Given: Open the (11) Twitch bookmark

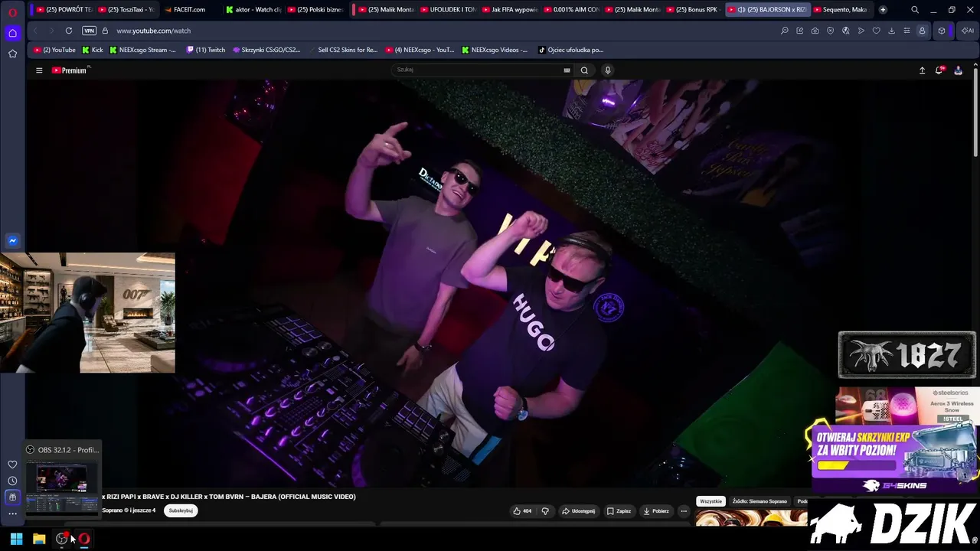Looking at the screenshot, I should point(205,50).
